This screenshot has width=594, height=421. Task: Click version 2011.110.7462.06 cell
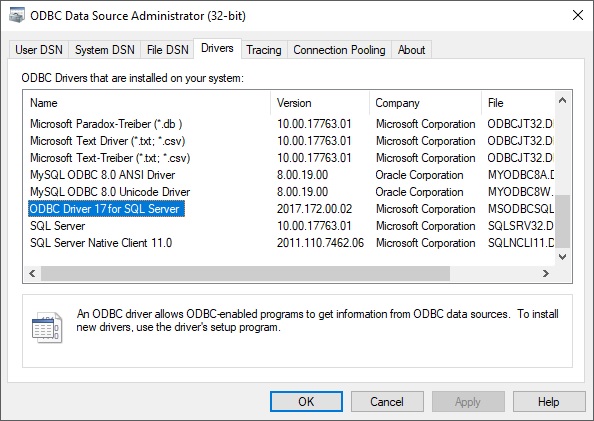click(x=320, y=243)
